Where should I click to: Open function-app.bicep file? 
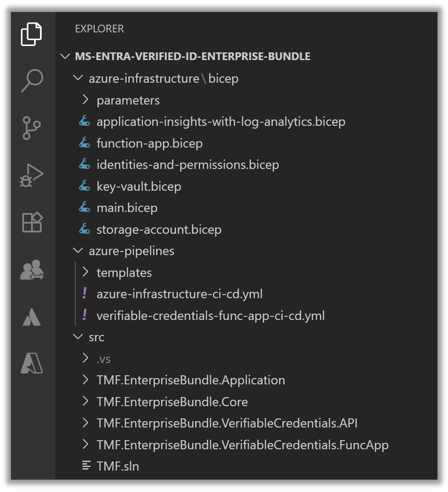click(x=149, y=144)
